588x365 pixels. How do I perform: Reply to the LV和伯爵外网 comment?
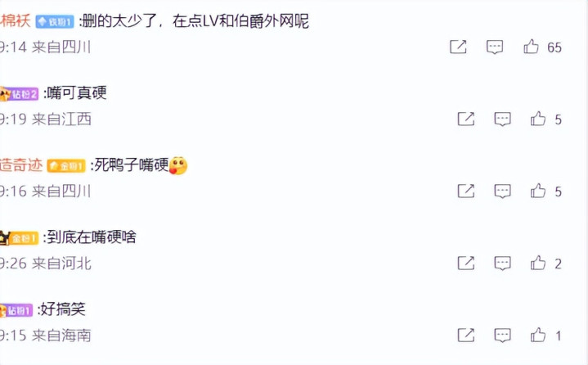(495, 47)
